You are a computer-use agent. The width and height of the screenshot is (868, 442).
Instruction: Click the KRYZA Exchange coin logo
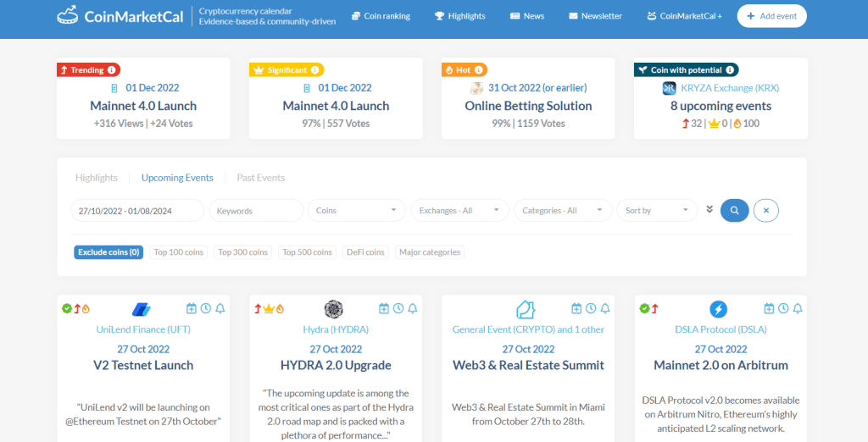[670, 88]
